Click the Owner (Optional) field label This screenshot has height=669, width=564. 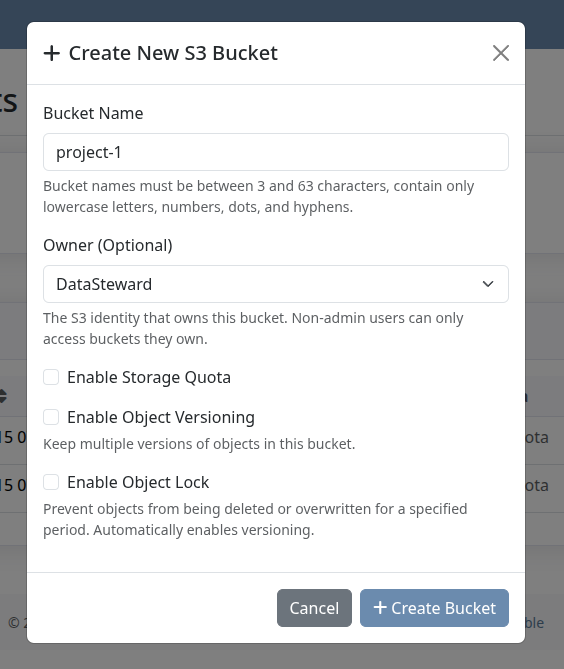pos(108,245)
